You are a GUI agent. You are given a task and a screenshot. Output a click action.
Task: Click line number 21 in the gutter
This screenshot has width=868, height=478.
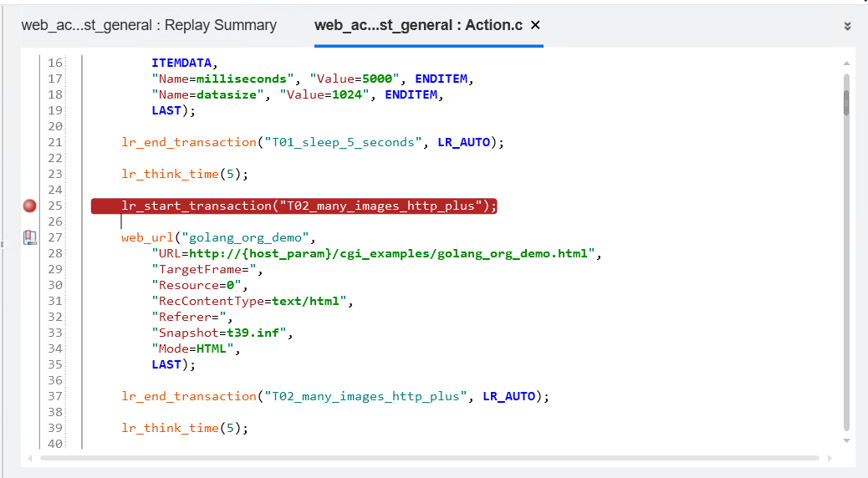55,142
